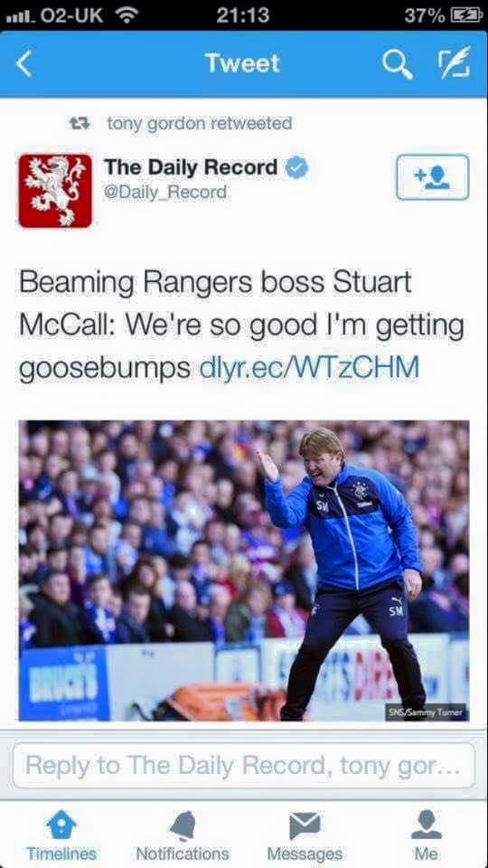Tap the back arrow in the header
The height and width of the screenshot is (868, 488).
(24, 63)
